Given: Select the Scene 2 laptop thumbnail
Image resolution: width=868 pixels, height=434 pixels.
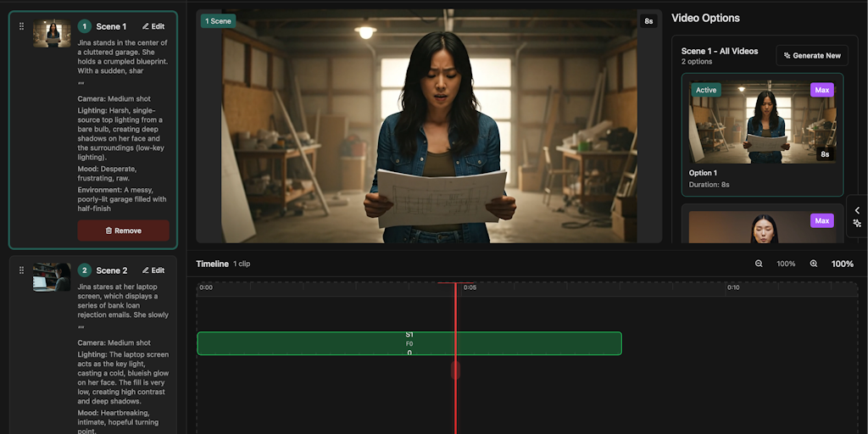Looking at the screenshot, I should point(52,277).
